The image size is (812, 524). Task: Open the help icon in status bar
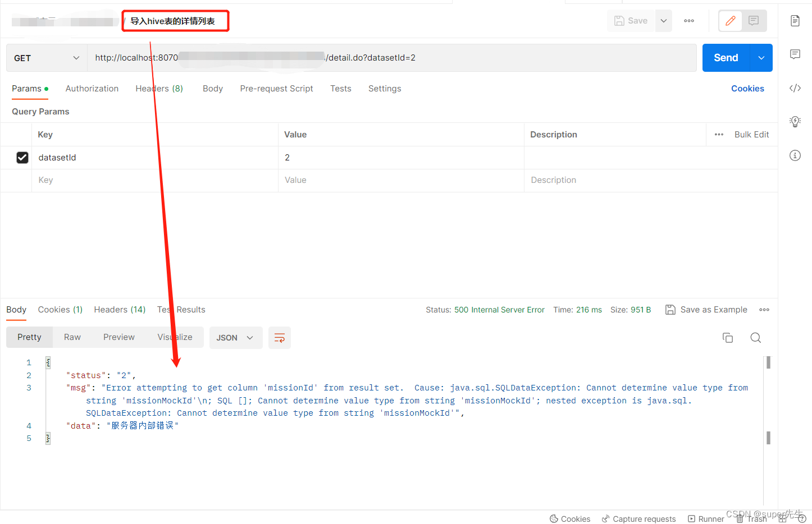coord(802,519)
